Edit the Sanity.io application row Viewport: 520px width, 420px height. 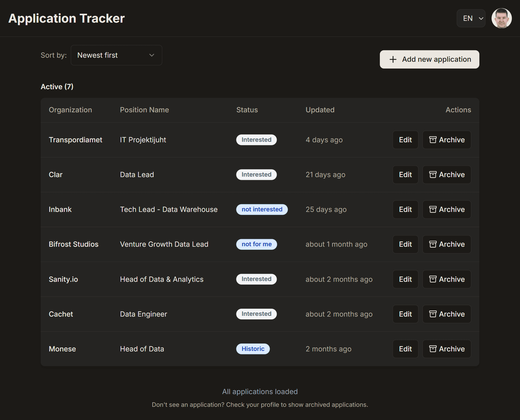[x=405, y=279]
